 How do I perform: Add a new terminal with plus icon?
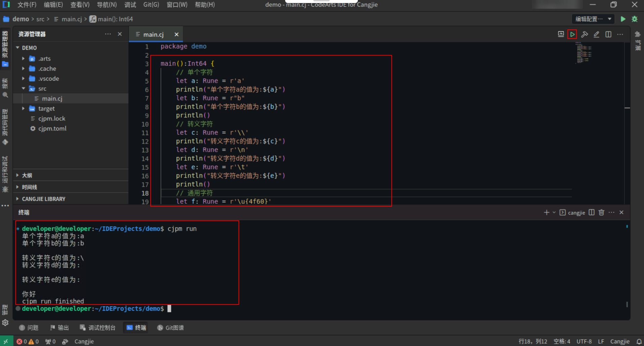tap(546, 213)
